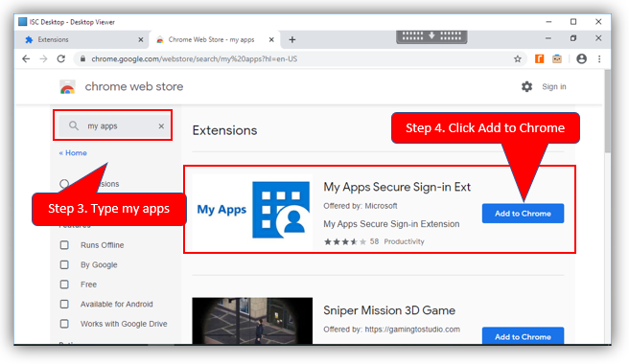The image size is (629, 364).
Task: Click the page vertical scrollbar
Action: (x=607, y=111)
